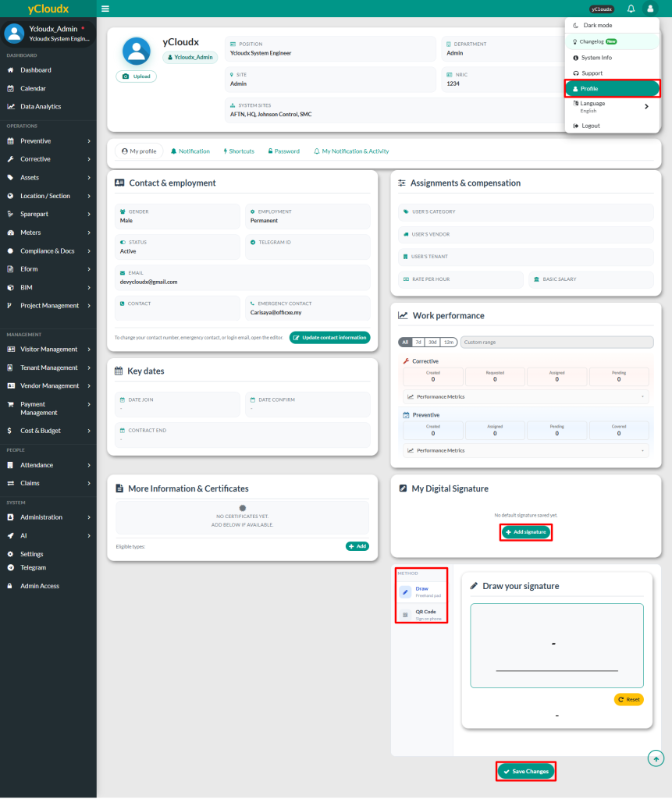Expand the Eform sidebar menu
This screenshot has width=672, height=799.
click(48, 269)
